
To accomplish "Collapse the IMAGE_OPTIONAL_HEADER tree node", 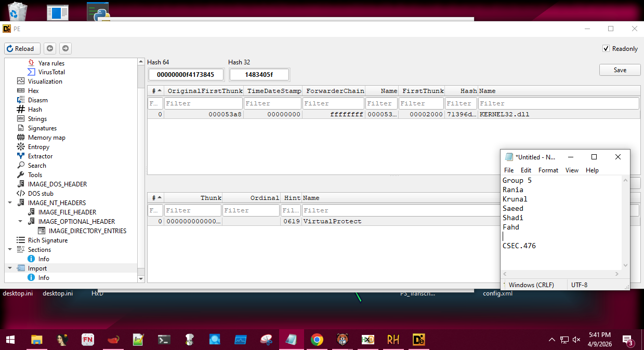I will pos(20,222).
